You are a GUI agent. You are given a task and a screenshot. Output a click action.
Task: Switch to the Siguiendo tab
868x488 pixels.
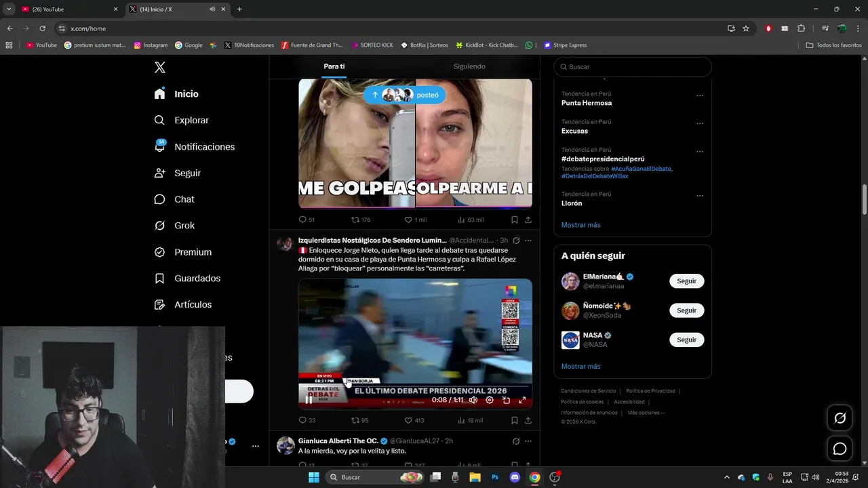pos(469,66)
